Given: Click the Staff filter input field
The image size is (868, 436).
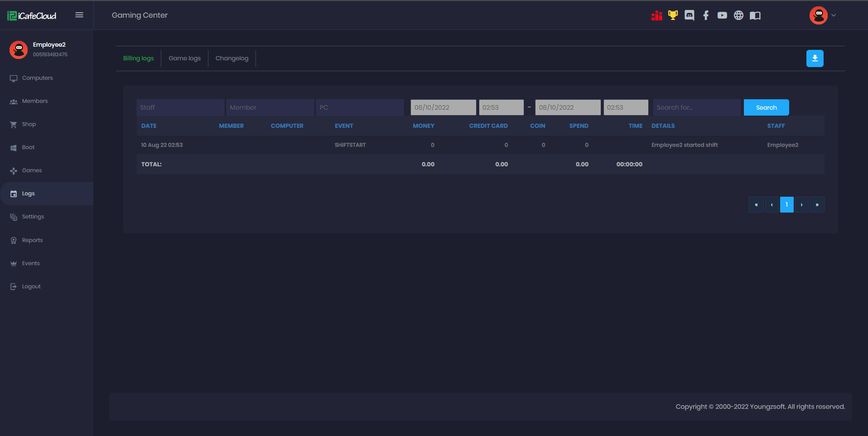Looking at the screenshot, I should coord(180,107).
